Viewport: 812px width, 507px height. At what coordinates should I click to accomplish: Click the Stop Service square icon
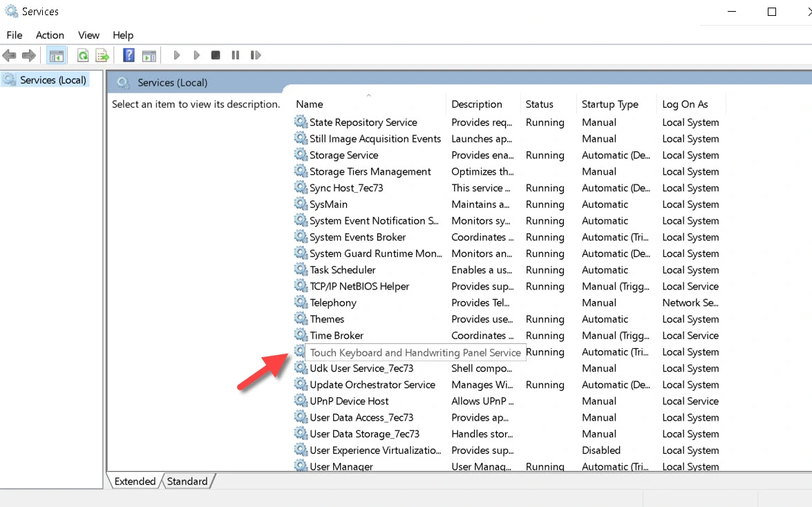tap(216, 55)
